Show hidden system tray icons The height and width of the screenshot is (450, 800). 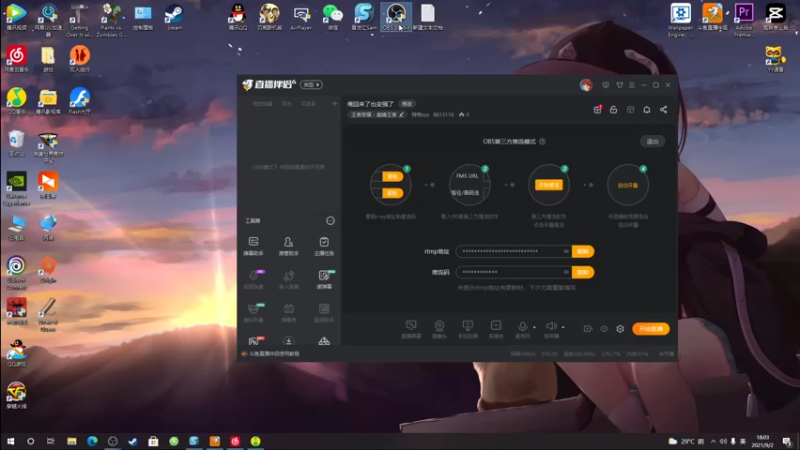713,441
